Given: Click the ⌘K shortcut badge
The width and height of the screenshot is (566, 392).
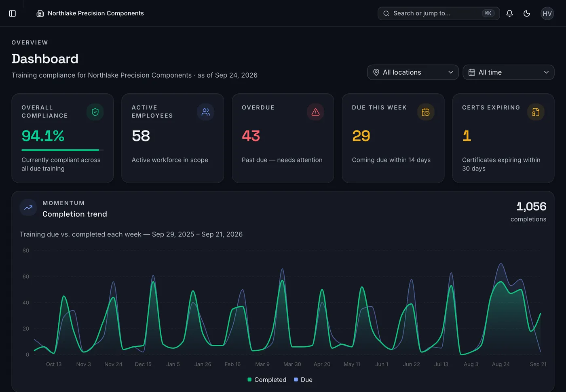Looking at the screenshot, I should 488,13.
